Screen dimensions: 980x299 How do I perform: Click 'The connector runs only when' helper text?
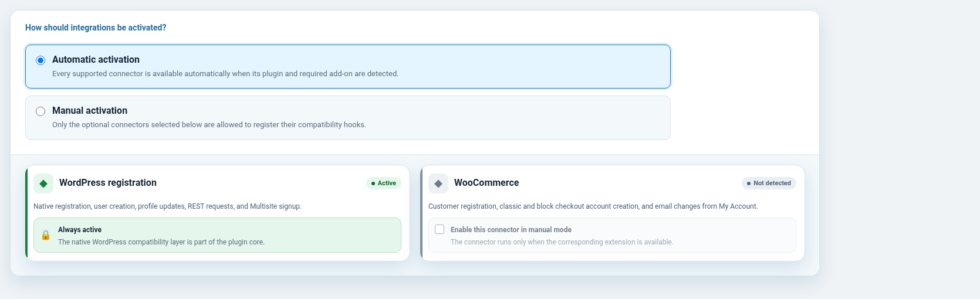pos(562,242)
